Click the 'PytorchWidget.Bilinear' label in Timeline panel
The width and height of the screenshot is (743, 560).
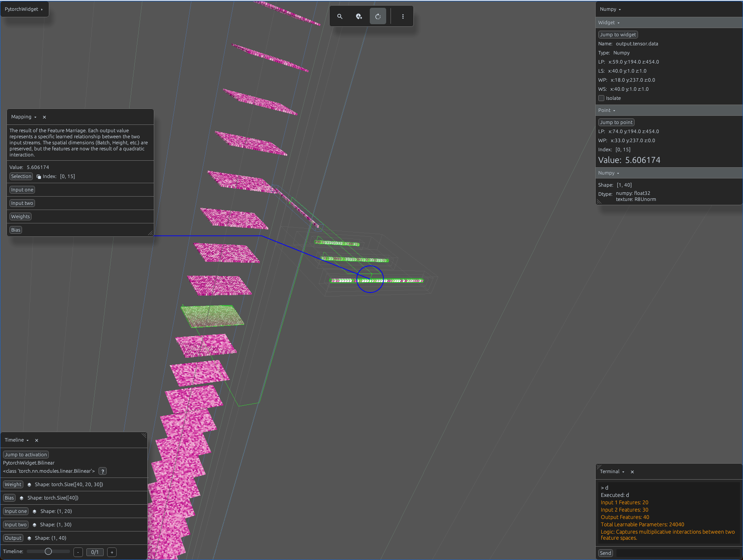click(x=29, y=463)
